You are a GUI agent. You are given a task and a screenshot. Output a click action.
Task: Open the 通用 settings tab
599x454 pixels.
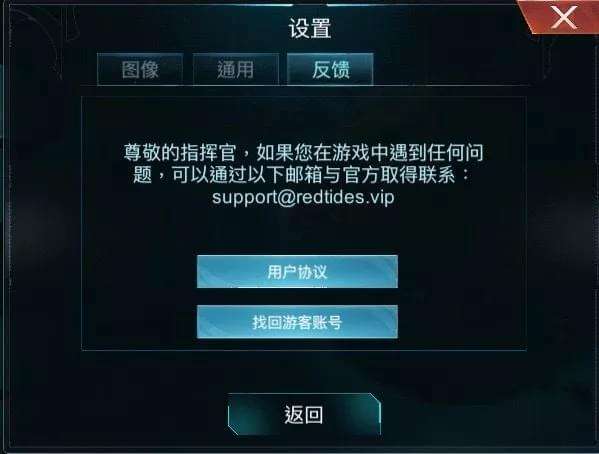coord(235,70)
